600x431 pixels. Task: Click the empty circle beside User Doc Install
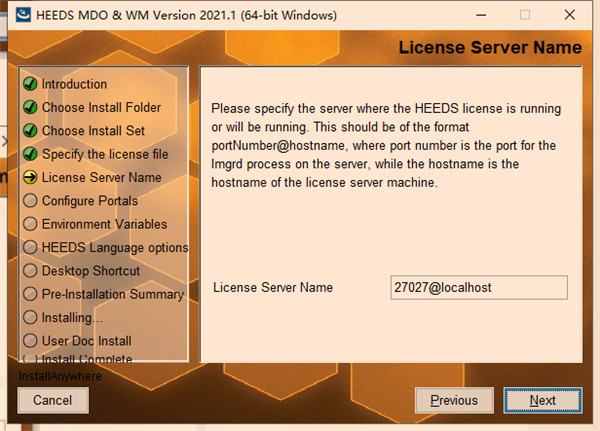click(x=30, y=341)
